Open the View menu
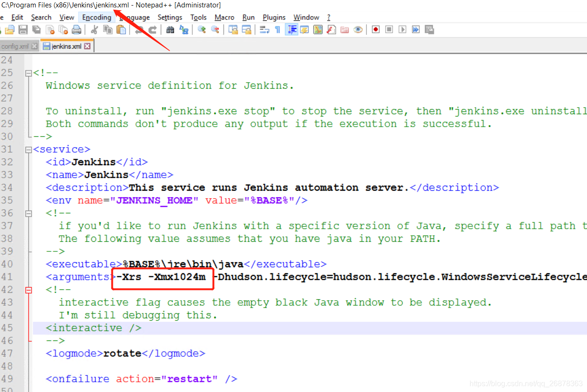The height and width of the screenshot is (392, 587). (67, 17)
